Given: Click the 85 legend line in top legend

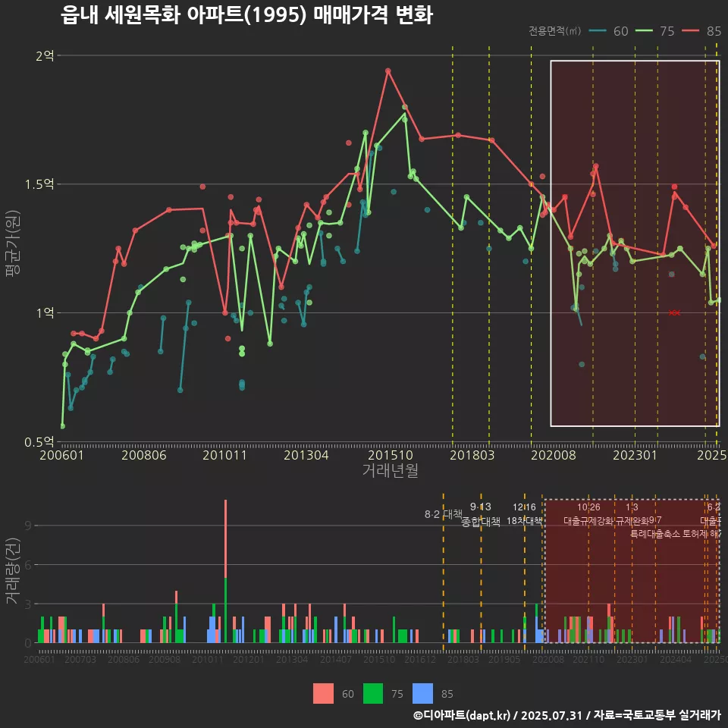Looking at the screenshot, I should [690, 31].
